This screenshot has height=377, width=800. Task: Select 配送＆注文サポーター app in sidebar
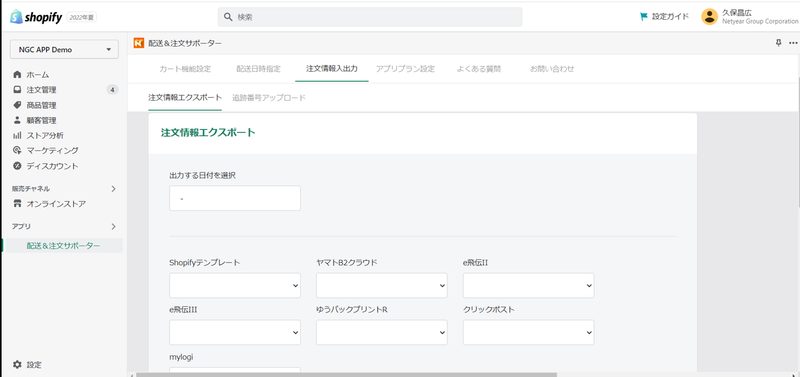[x=63, y=245]
